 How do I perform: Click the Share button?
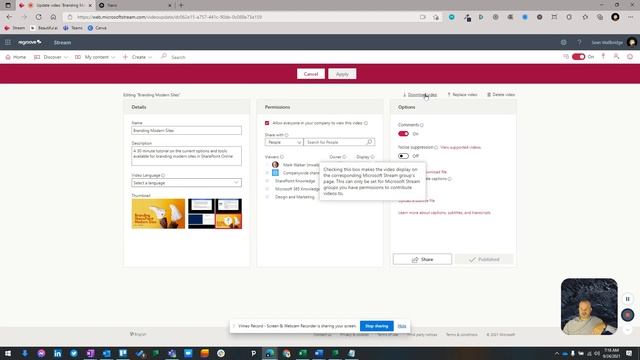coord(422,259)
